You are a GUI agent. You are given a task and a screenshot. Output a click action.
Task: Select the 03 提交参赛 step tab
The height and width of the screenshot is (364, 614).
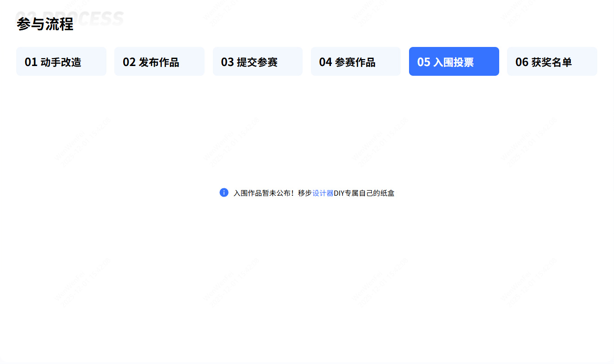click(257, 61)
